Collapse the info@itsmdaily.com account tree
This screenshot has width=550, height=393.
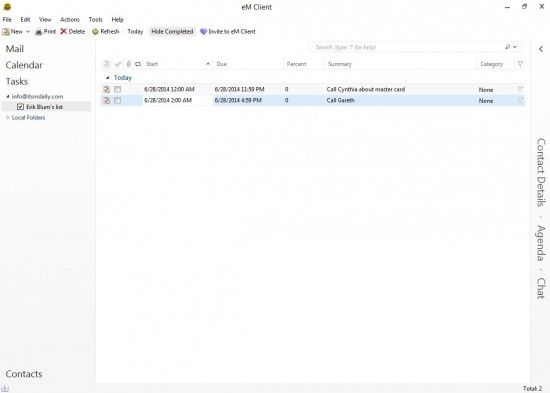click(8, 96)
